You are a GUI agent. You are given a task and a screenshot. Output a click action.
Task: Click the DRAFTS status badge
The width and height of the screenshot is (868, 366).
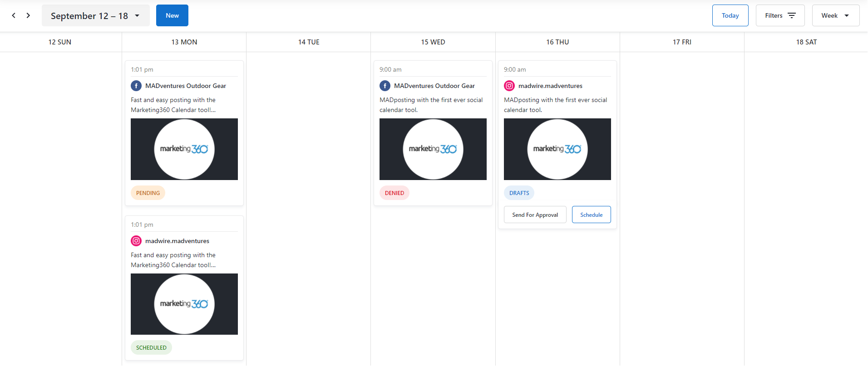click(x=519, y=193)
